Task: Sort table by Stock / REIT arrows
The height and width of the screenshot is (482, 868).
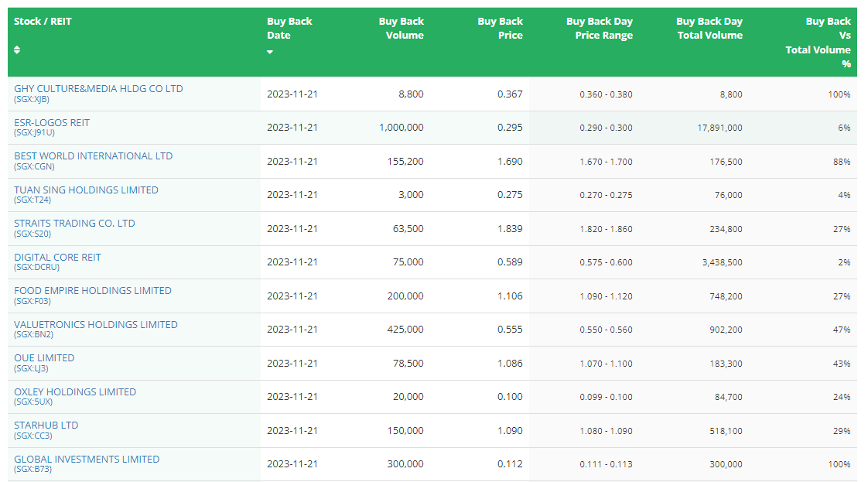Action: (17, 50)
